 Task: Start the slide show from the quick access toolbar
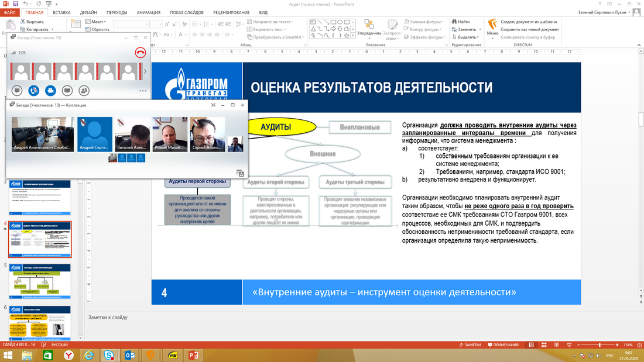(49, 4)
